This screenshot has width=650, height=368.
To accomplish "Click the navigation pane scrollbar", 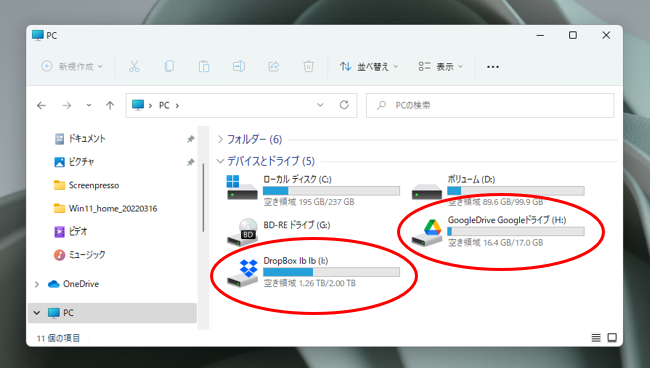I will click(203, 198).
